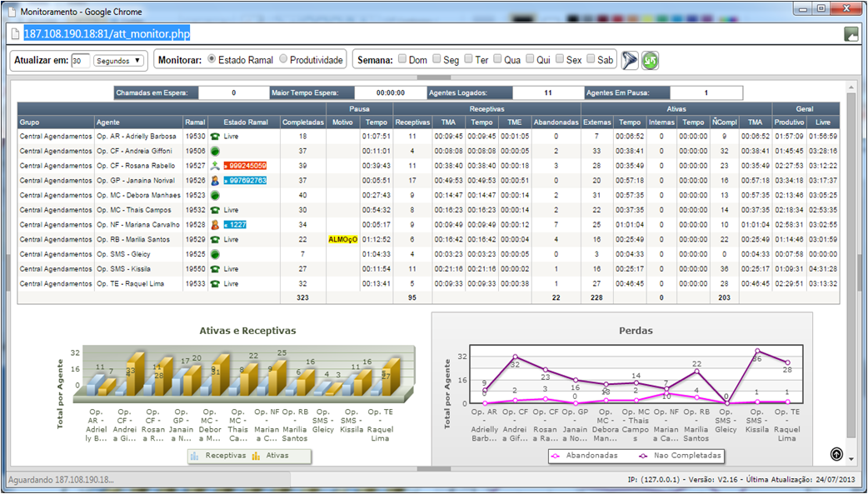
Task: Select the Produtividade radio button
Action: 283,58
